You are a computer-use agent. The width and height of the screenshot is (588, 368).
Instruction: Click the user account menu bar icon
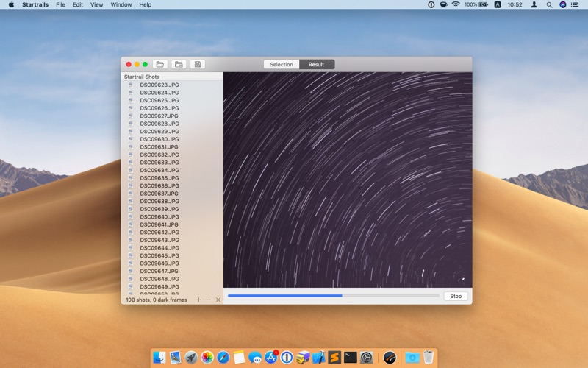[534, 5]
